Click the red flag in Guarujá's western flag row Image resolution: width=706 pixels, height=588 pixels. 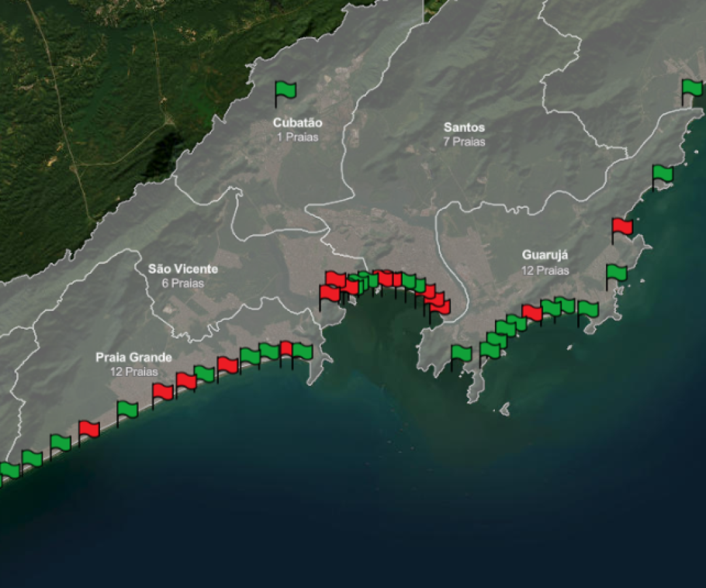point(531,311)
